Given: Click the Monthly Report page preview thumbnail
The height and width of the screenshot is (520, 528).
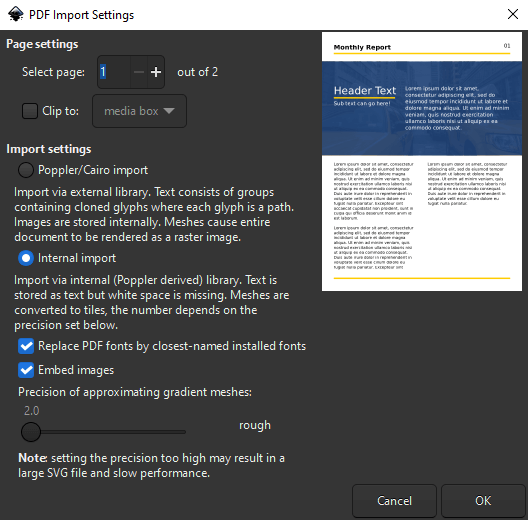Looking at the screenshot, I should click(422, 162).
